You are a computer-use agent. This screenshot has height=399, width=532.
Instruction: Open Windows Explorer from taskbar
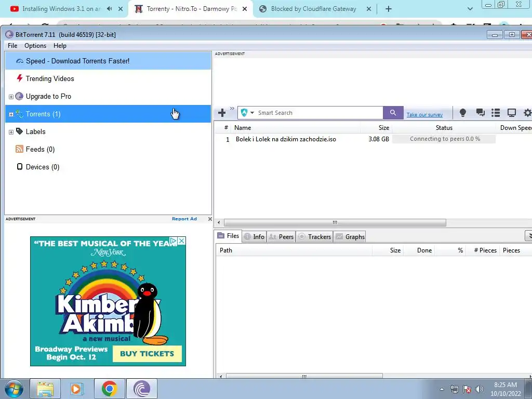[x=46, y=389]
